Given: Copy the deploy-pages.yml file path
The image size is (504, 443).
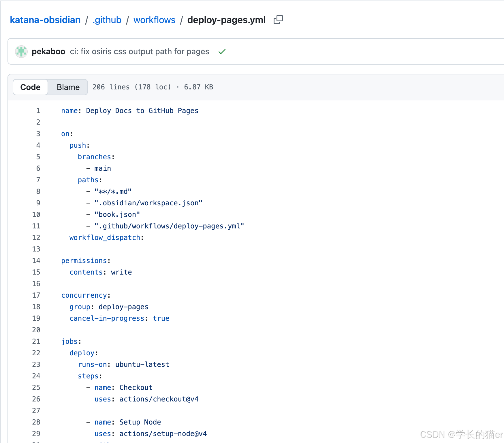Looking at the screenshot, I should tap(278, 20).
